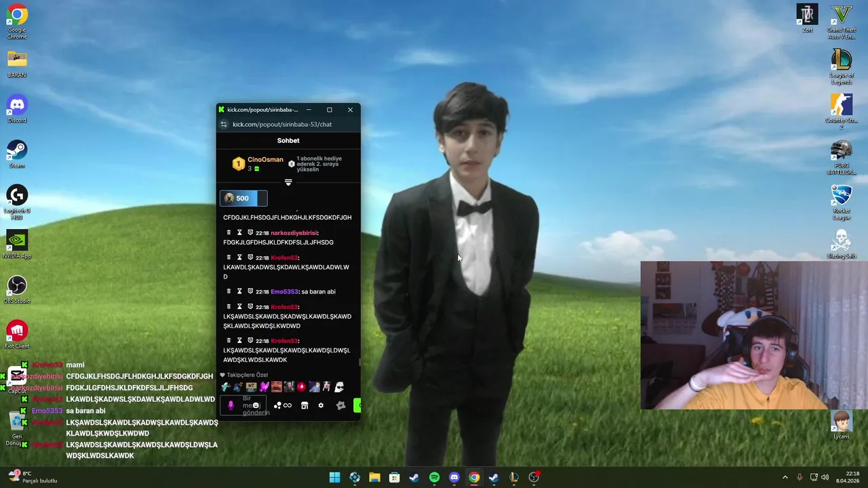Click "1 abonelik hediye ederek" rank hint text
This screenshot has height=488, width=868.
pyautogui.click(x=319, y=163)
